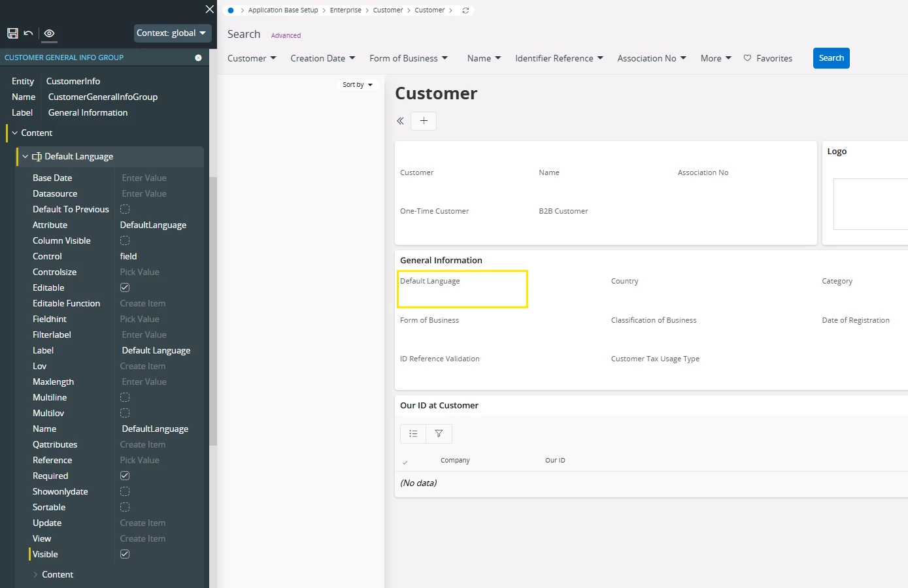
Task: Close the designer panel with X
Action: click(x=209, y=9)
